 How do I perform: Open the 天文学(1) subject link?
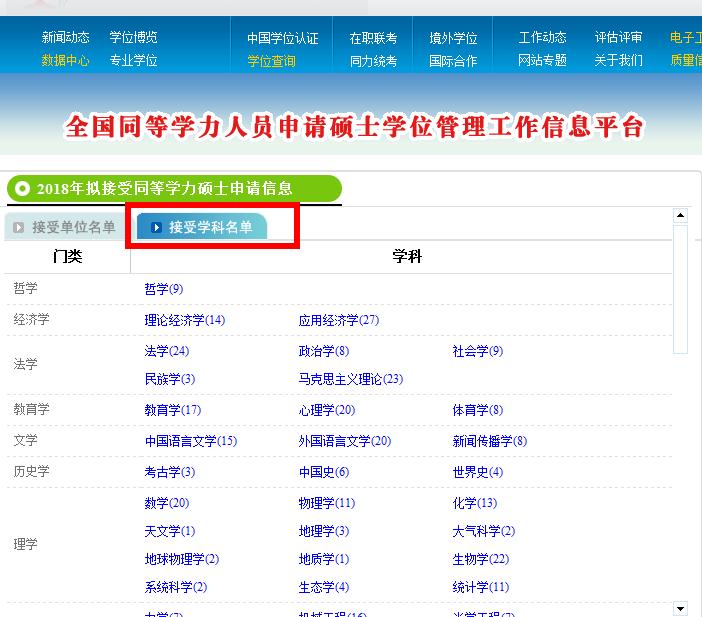(169, 531)
